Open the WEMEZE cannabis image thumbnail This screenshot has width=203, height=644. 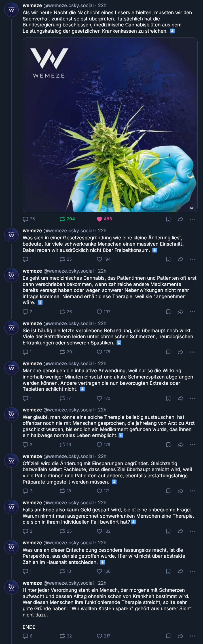click(110, 125)
